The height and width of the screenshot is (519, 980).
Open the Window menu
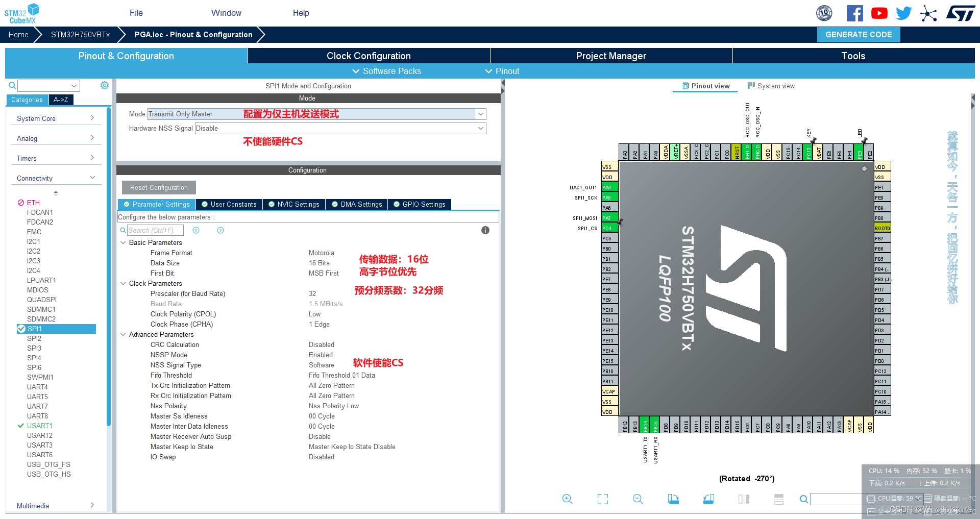pyautogui.click(x=226, y=13)
